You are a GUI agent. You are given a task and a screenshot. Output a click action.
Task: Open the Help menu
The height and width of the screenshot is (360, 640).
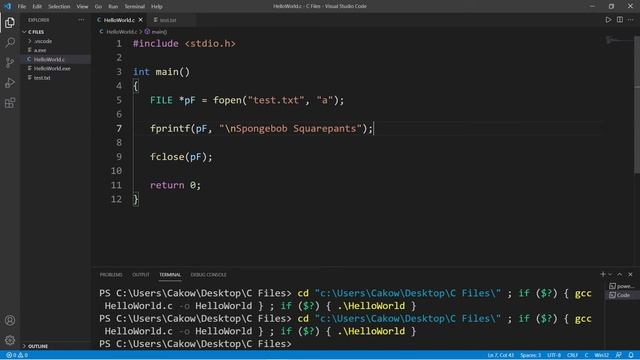(157, 7)
